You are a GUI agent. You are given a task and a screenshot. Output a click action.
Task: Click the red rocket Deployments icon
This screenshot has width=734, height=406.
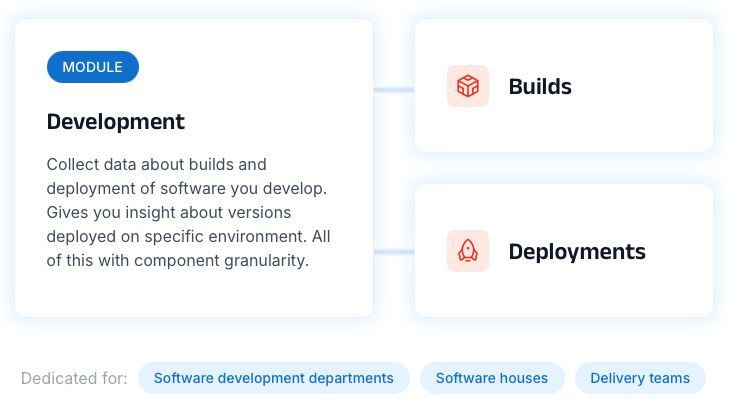pyautogui.click(x=467, y=251)
